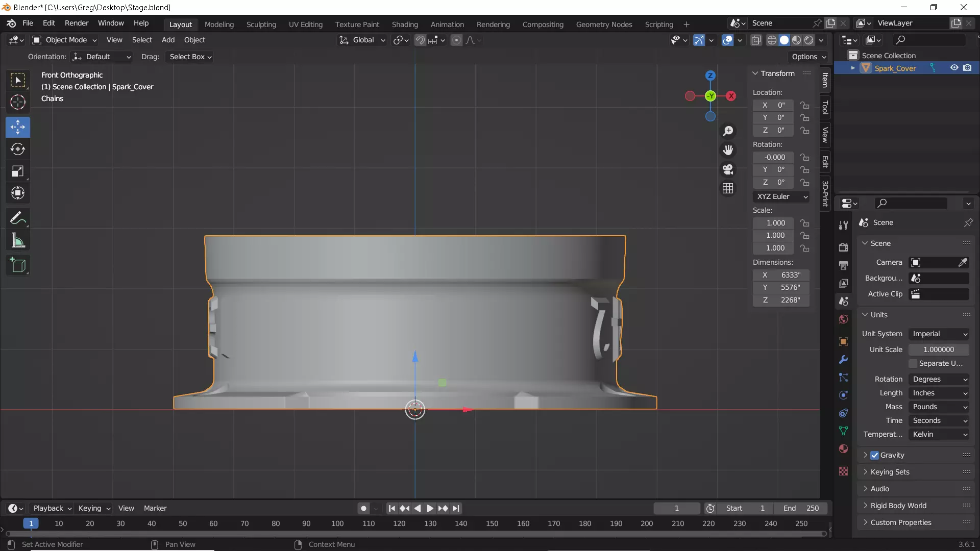Switch to the Sculpting workspace tab

click(x=261, y=24)
